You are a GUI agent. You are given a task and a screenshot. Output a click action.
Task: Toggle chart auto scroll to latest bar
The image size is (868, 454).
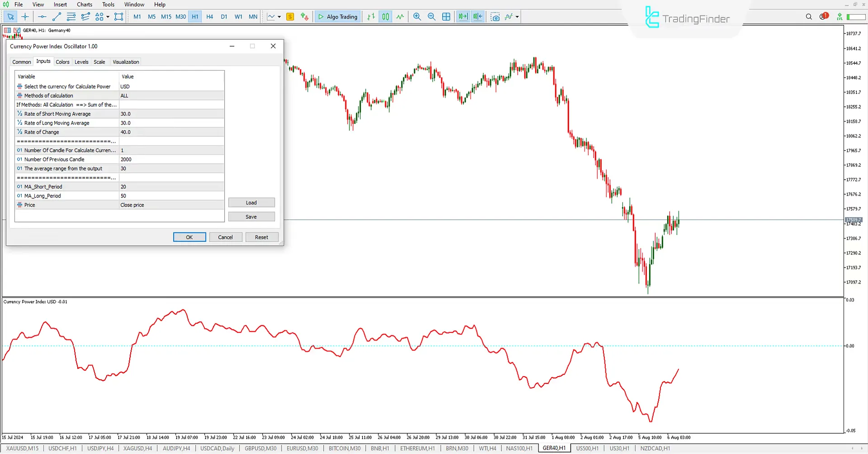(x=463, y=17)
